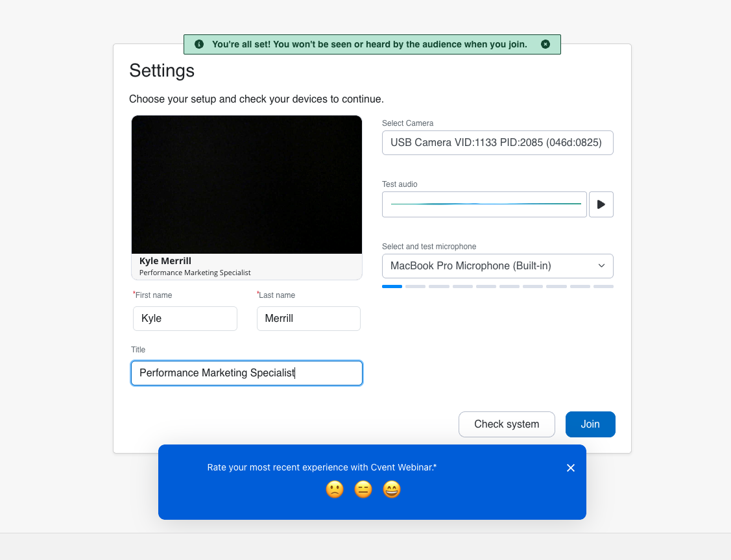The image size is (731, 560).
Task: Select the neutral face rating emoji
Action: 363,490
